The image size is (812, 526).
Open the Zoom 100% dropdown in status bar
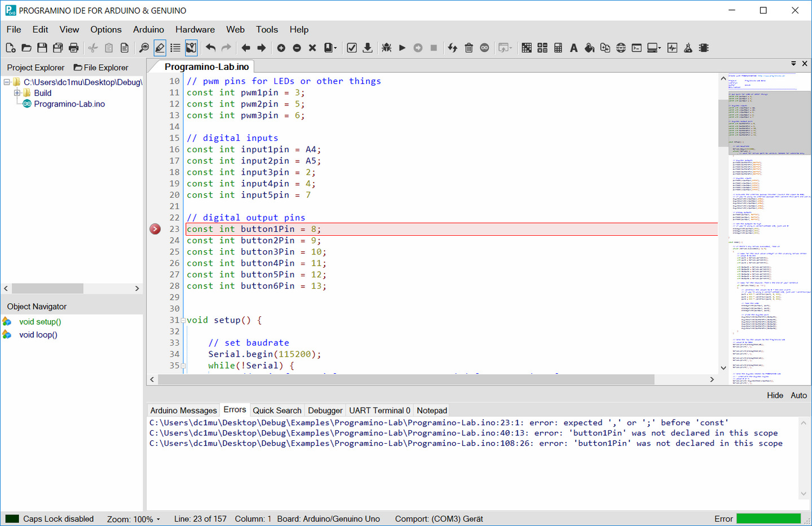click(x=134, y=519)
